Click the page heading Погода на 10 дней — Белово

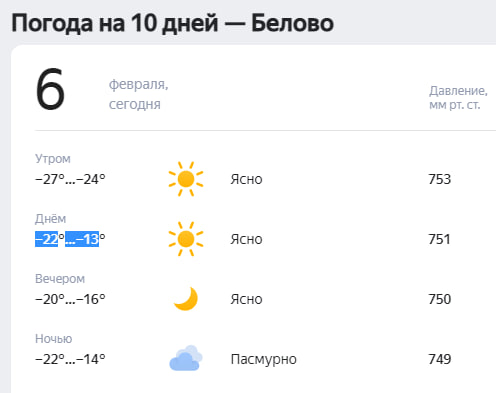click(x=172, y=24)
